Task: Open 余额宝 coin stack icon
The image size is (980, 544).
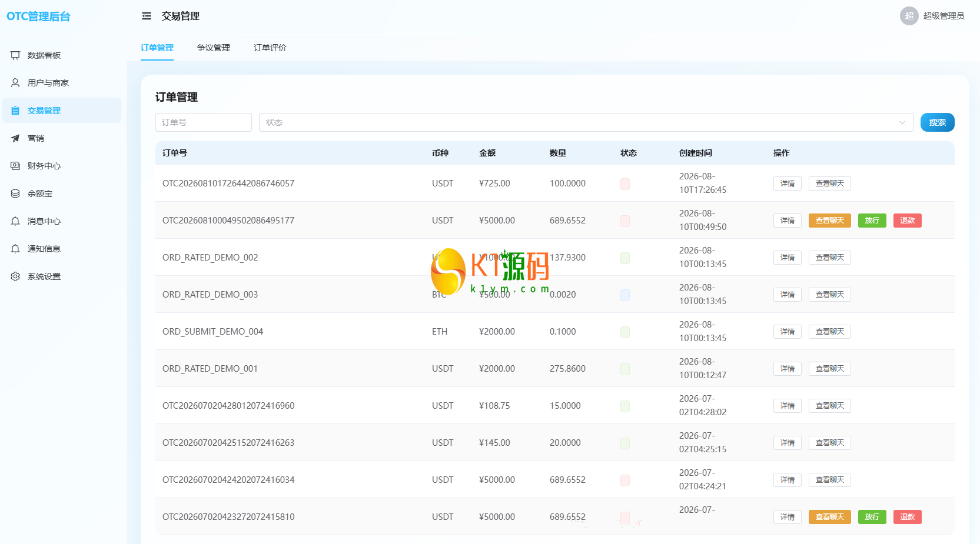Action: pos(15,193)
